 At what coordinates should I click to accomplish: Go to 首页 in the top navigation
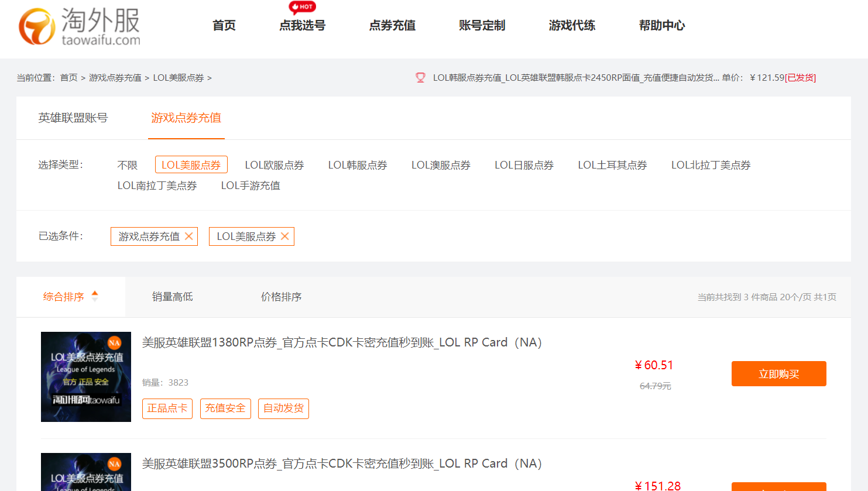[224, 25]
